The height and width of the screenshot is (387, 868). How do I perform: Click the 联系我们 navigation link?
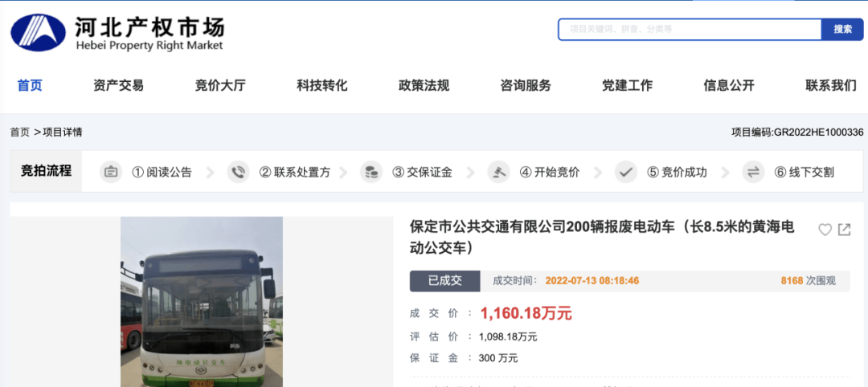click(x=830, y=85)
